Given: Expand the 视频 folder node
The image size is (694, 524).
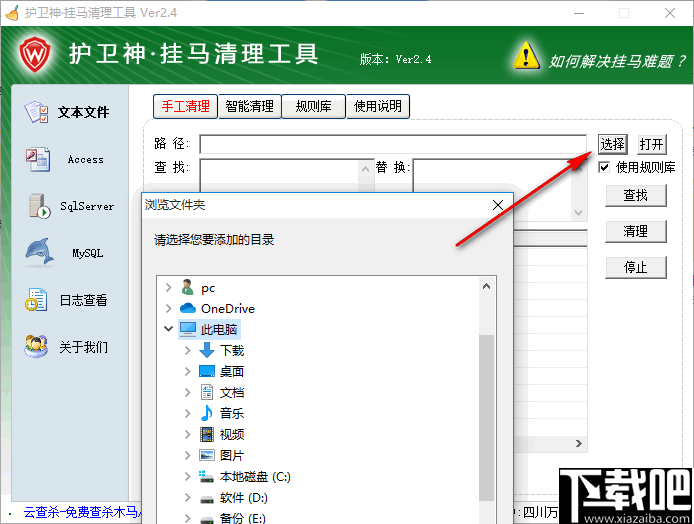Looking at the screenshot, I should 188,434.
